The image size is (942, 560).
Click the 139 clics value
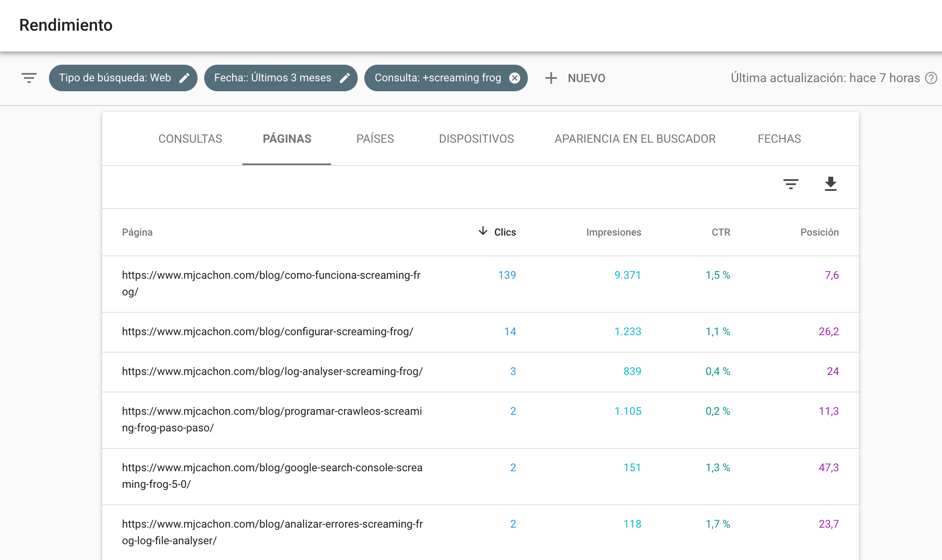click(507, 275)
